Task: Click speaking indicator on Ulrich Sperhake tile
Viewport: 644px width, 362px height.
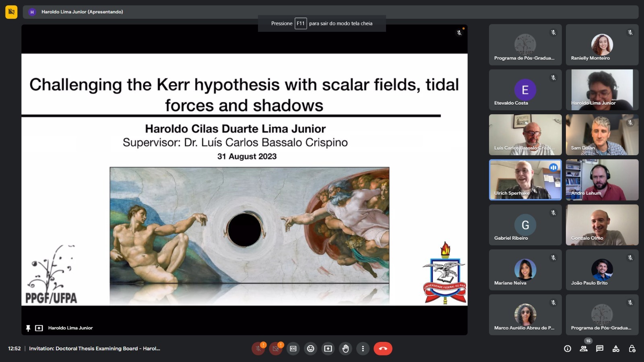Action: pyautogui.click(x=553, y=167)
